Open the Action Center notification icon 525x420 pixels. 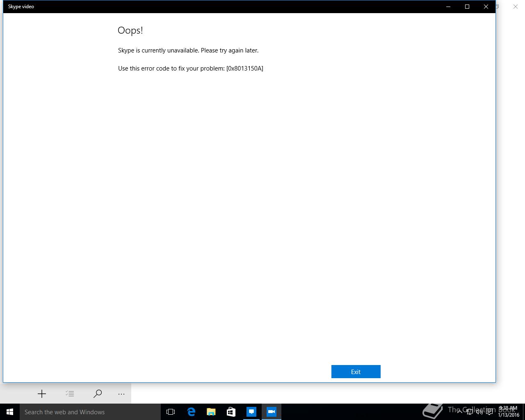coord(489,412)
